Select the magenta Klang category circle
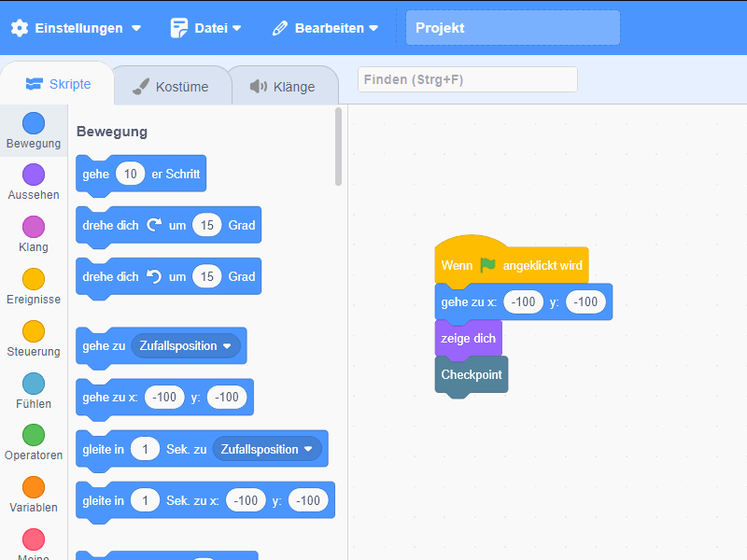This screenshot has width=747, height=560. coord(34,227)
